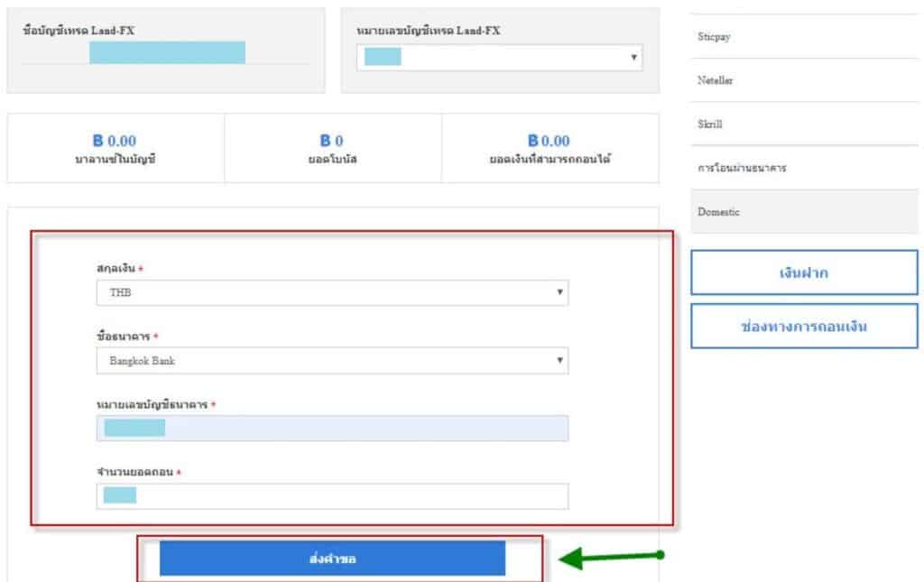Expand the Bangkok Bank name dropdown
Screen dimensions: 924x582
pyautogui.click(x=332, y=361)
